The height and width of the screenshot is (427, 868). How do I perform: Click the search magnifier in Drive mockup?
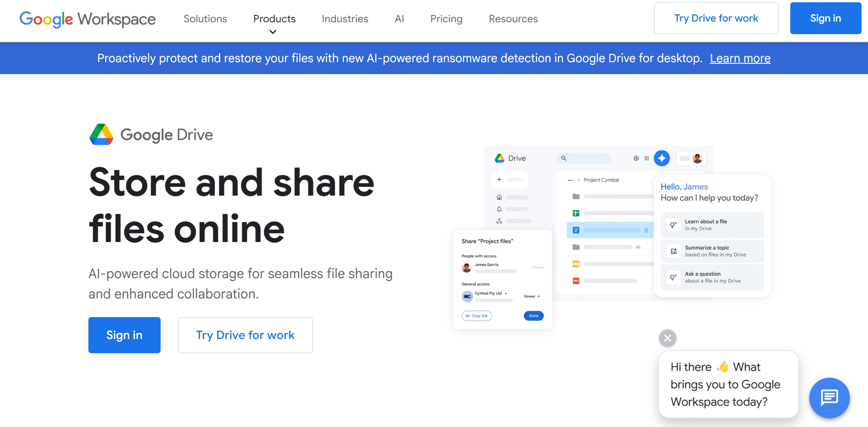pyautogui.click(x=564, y=158)
